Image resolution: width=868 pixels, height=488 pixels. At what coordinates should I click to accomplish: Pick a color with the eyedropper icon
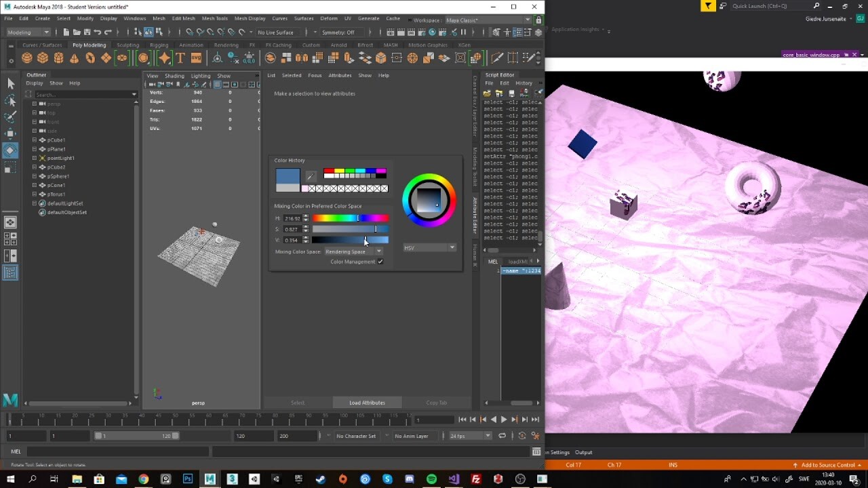[311, 177]
